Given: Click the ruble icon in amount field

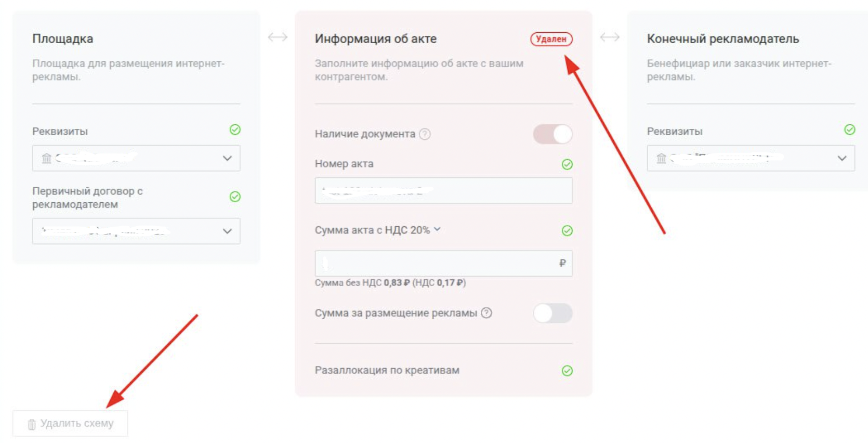Looking at the screenshot, I should 562,263.
